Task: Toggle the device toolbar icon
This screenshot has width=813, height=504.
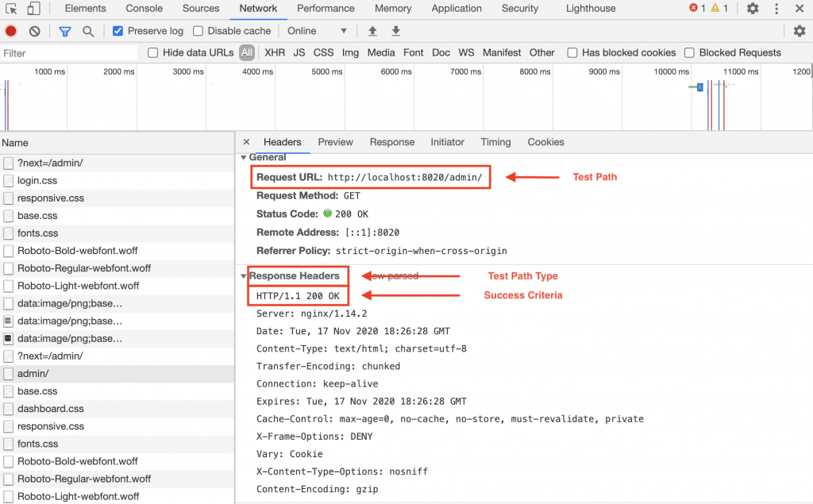Action: tap(33, 9)
